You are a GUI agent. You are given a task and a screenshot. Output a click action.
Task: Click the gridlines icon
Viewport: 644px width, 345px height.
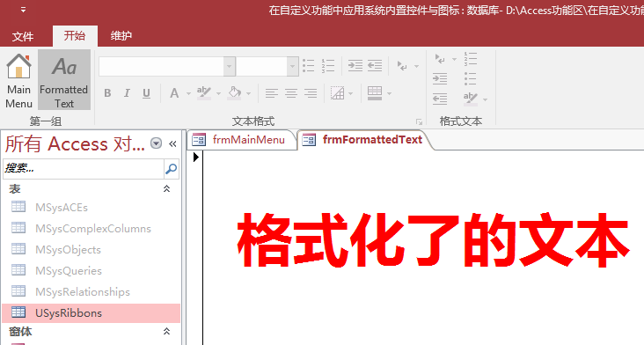pos(338,93)
